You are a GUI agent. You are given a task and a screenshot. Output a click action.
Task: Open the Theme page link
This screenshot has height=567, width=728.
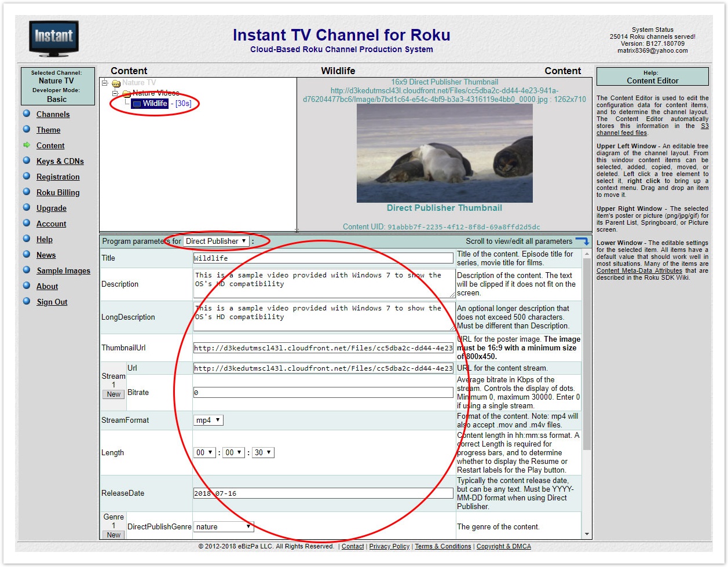pos(49,130)
